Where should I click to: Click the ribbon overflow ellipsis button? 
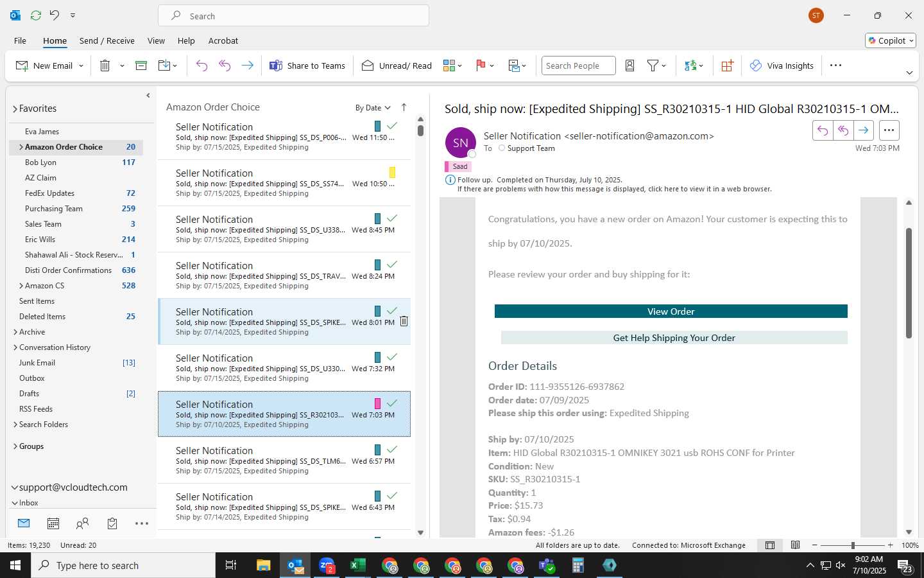835,66
